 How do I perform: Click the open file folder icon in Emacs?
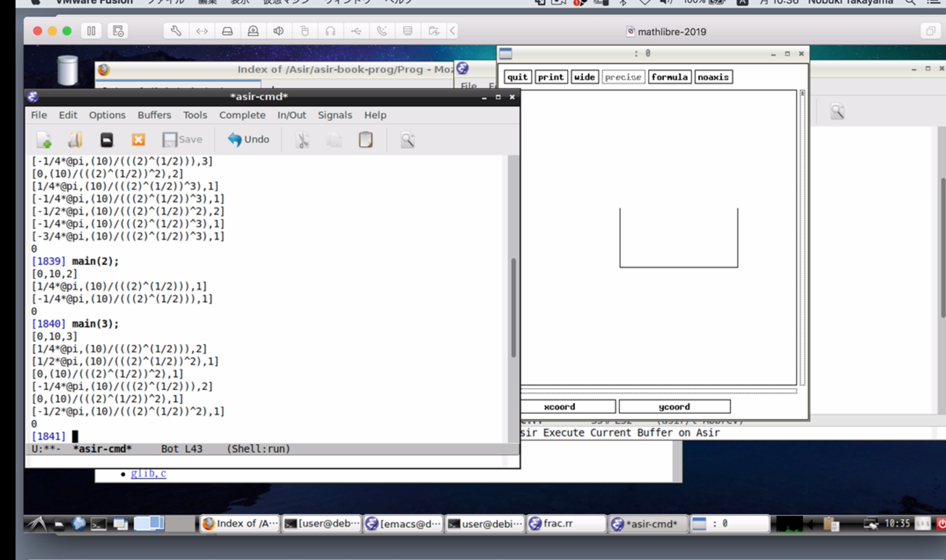75,140
